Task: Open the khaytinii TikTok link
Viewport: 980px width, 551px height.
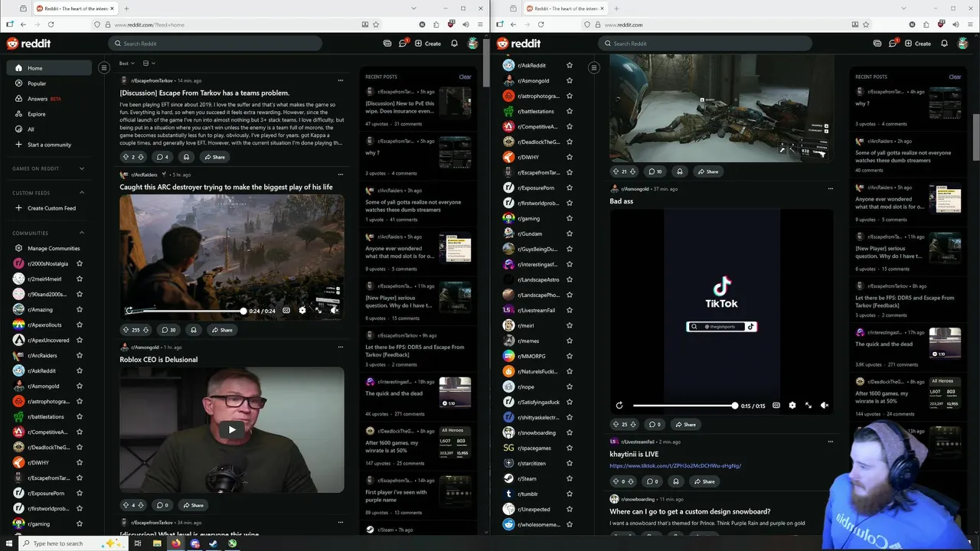Action: [675, 465]
